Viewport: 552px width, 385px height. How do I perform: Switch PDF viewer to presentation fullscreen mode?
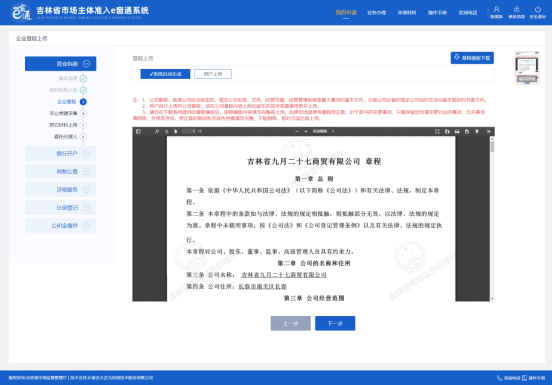437,131
